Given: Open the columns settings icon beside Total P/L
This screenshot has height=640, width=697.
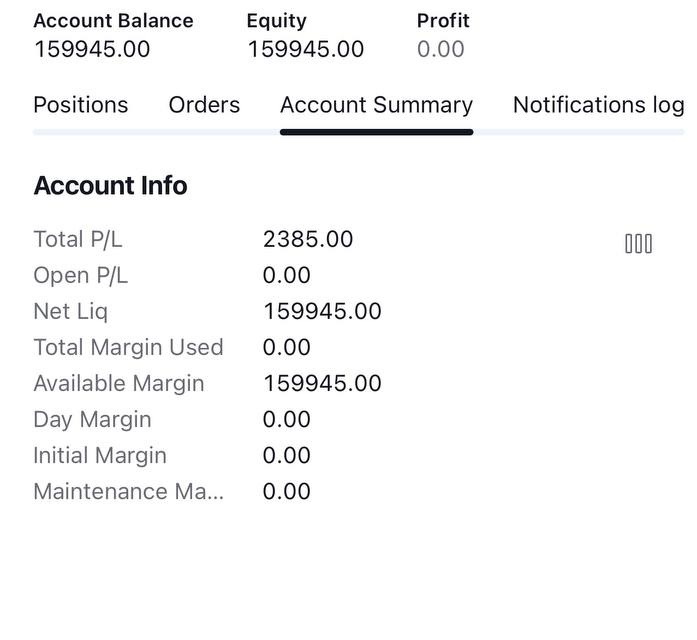Looking at the screenshot, I should point(639,244).
